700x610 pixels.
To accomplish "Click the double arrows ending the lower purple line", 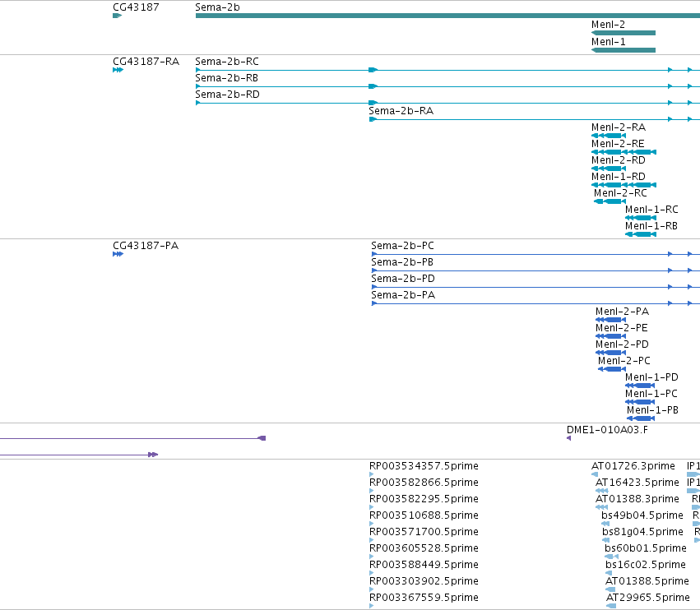I will (x=153, y=455).
